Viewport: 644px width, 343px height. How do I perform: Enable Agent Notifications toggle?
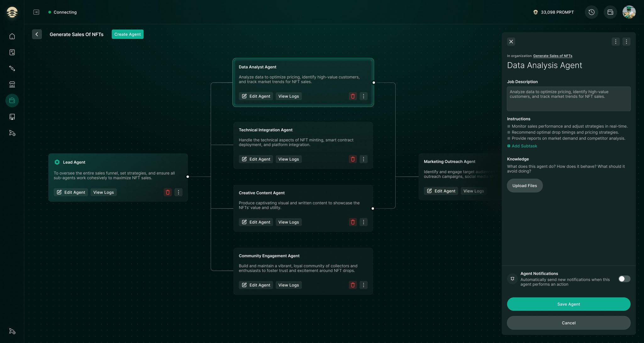(x=624, y=279)
